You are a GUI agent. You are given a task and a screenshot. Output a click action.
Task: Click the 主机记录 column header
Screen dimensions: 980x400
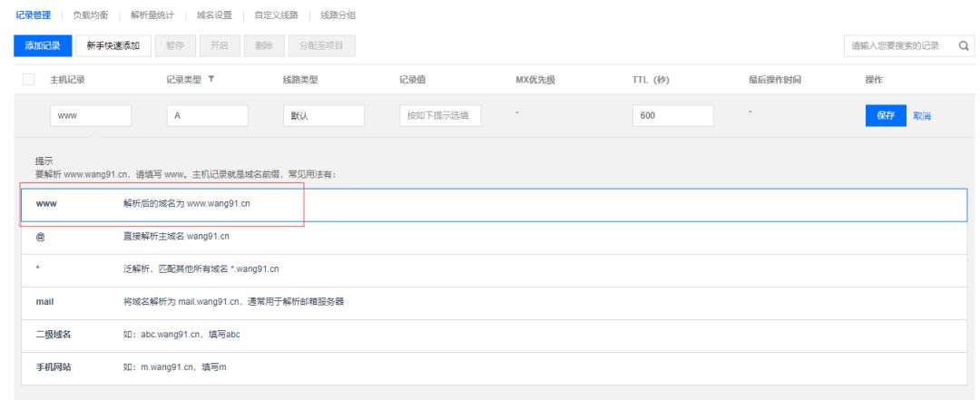(x=67, y=80)
